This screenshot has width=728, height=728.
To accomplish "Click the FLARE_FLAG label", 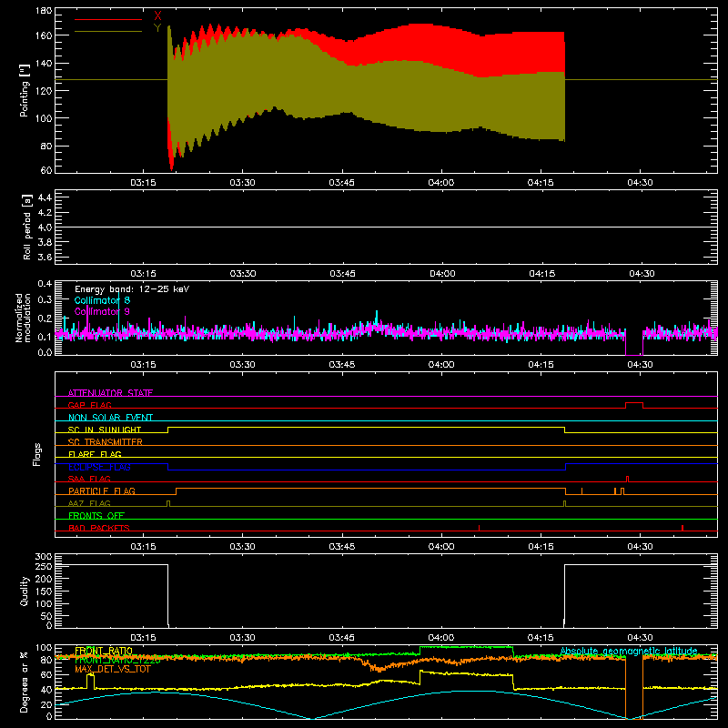I will pos(95,454).
